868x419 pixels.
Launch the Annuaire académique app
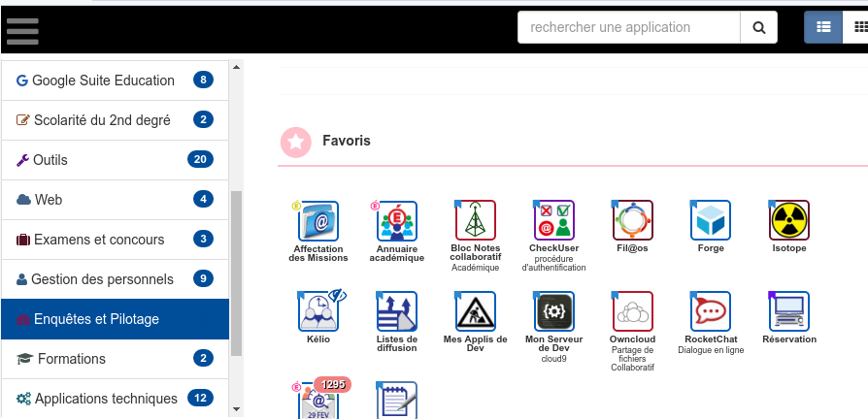(397, 221)
